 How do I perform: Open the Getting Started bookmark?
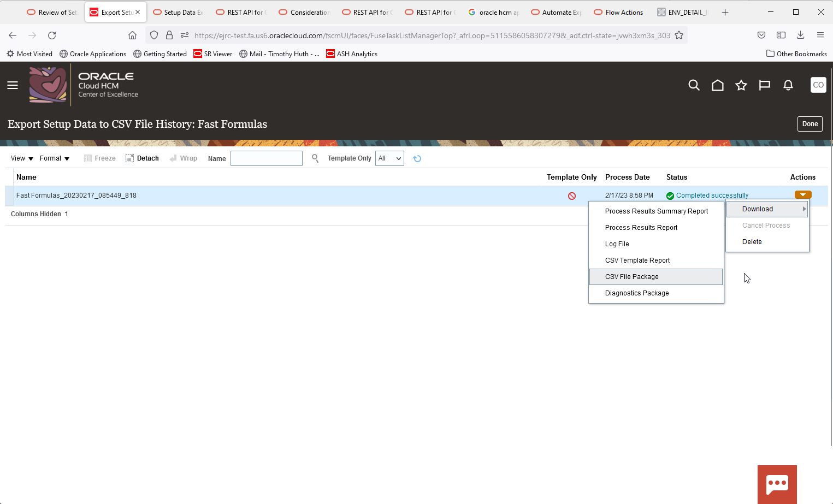pyautogui.click(x=160, y=54)
